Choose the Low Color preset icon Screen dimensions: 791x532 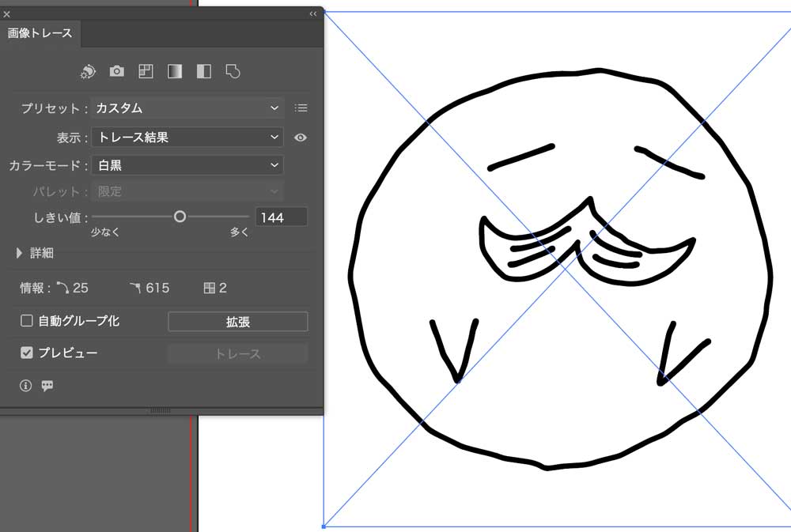(146, 71)
